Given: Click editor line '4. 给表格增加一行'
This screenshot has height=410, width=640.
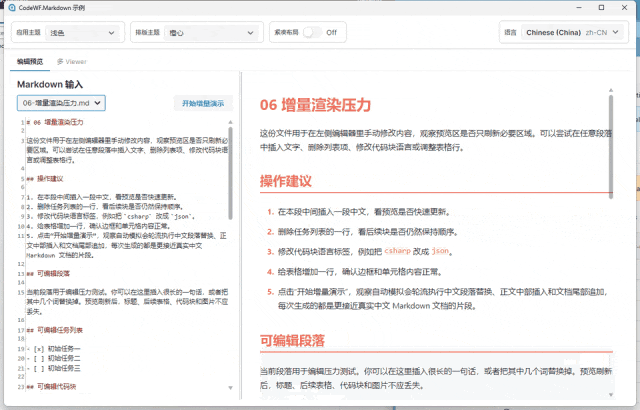Looking at the screenshot, I should [x=98, y=226].
